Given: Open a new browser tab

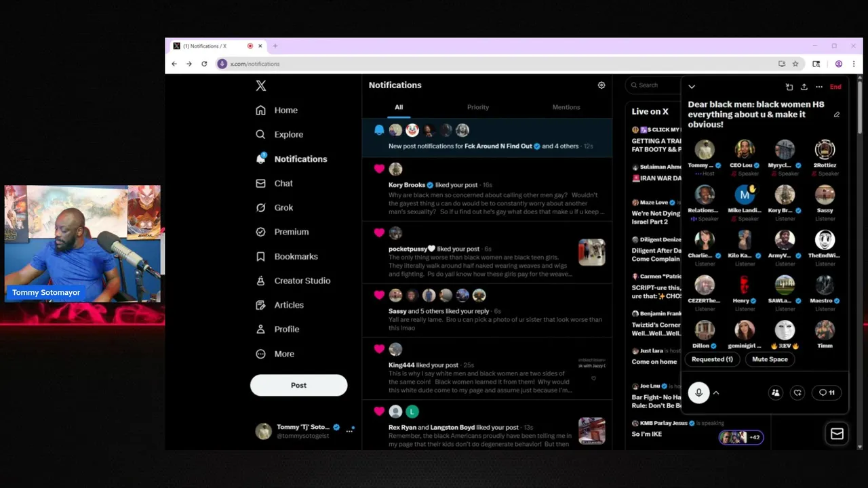Looking at the screenshot, I should 275,46.
